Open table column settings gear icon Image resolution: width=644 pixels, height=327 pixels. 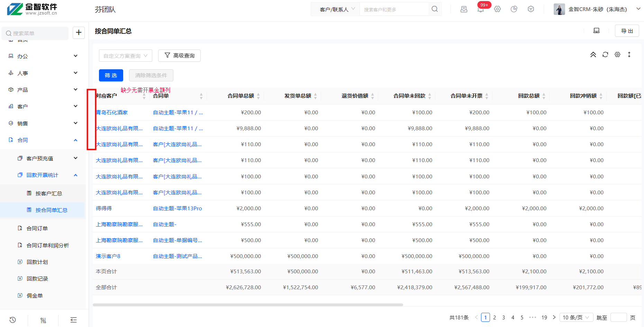[617, 55]
